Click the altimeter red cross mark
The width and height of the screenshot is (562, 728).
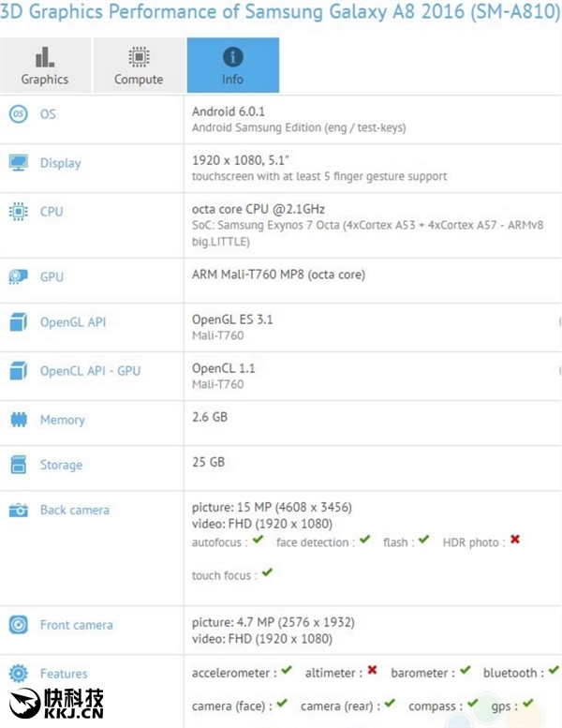[x=372, y=671]
